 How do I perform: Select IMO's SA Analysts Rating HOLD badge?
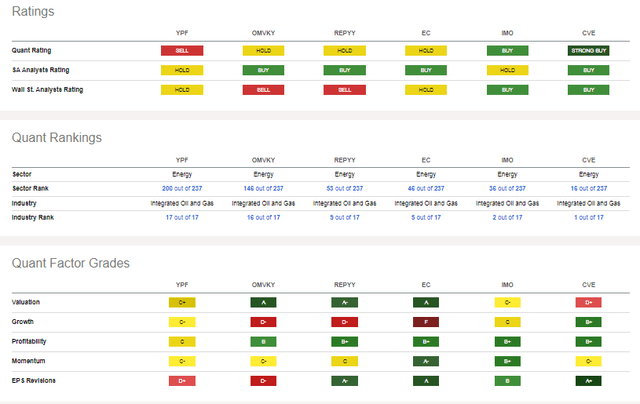[507, 70]
